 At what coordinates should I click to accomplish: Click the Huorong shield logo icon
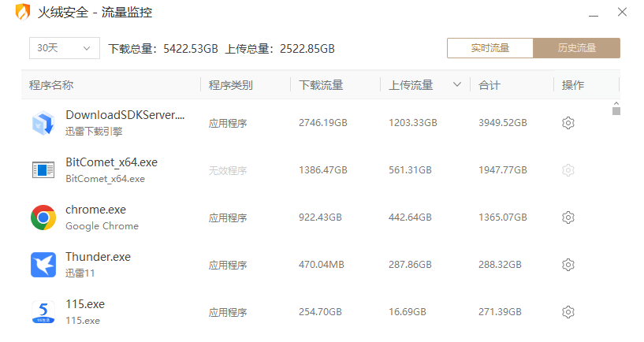(23, 12)
